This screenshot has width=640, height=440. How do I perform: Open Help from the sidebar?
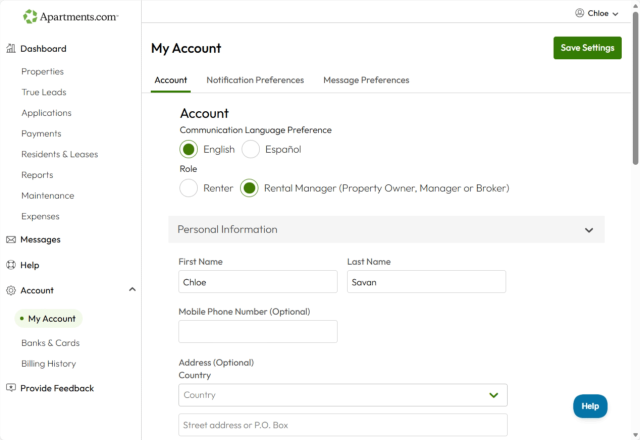[x=30, y=265]
